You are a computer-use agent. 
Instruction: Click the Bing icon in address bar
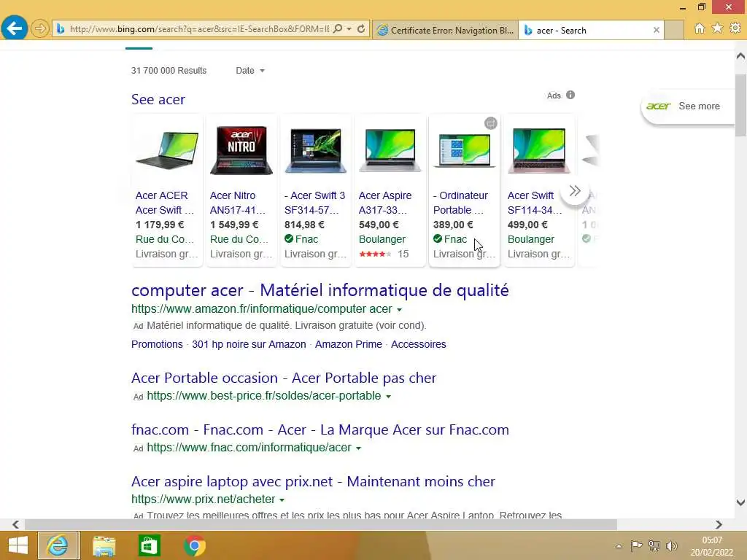(x=61, y=29)
